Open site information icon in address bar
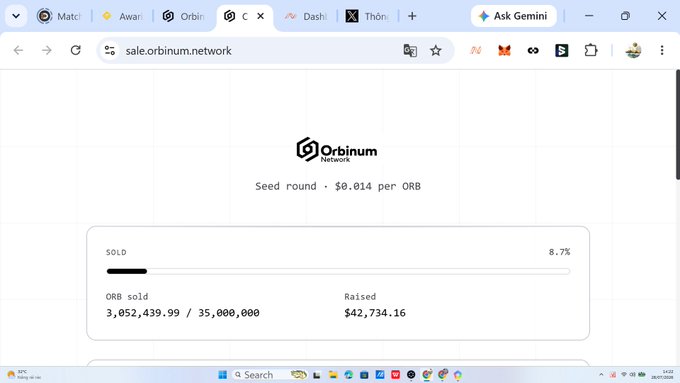Screen dimensions: 680x383 pyautogui.click(x=110, y=51)
